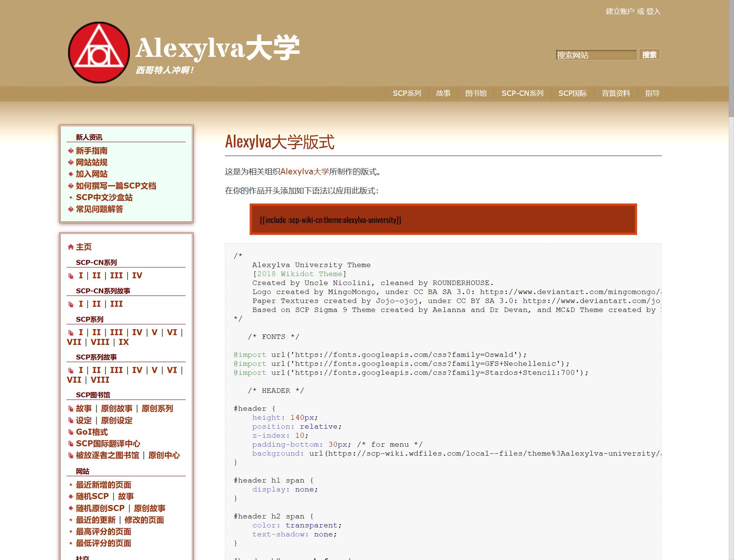Click the document icon beside SCP-CN系列 links
This screenshot has height=560, width=734.
click(71, 276)
